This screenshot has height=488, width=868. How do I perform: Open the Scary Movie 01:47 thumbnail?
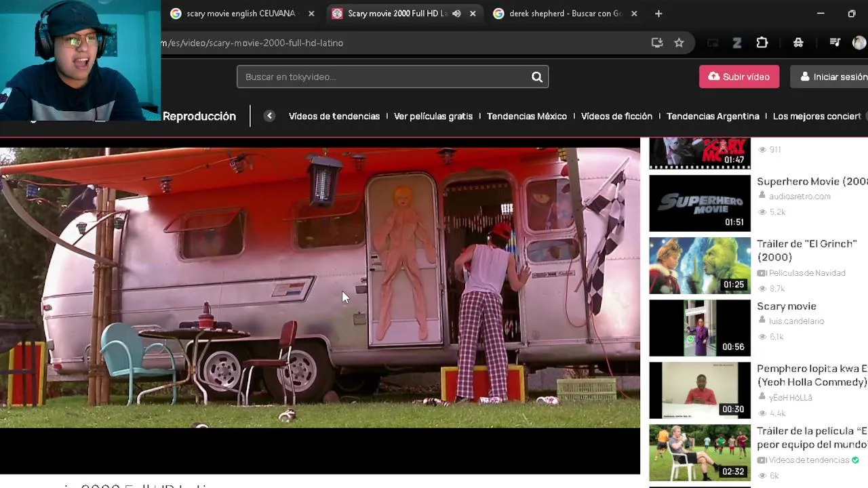[x=700, y=153]
